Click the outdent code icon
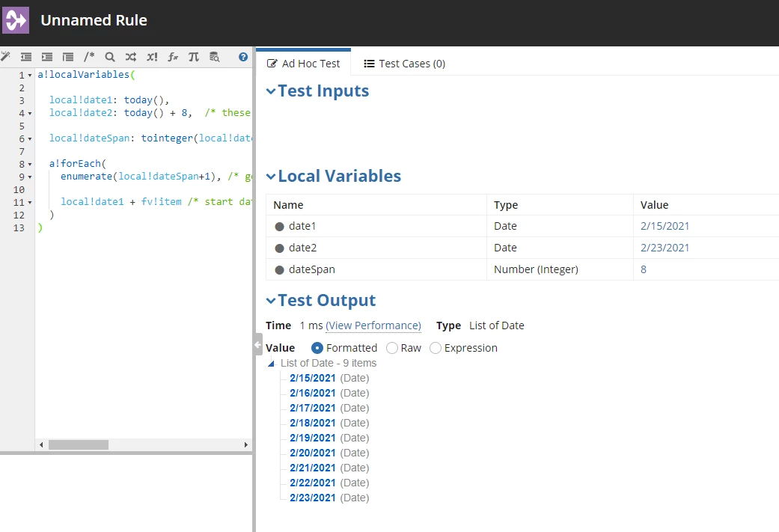 pos(26,57)
